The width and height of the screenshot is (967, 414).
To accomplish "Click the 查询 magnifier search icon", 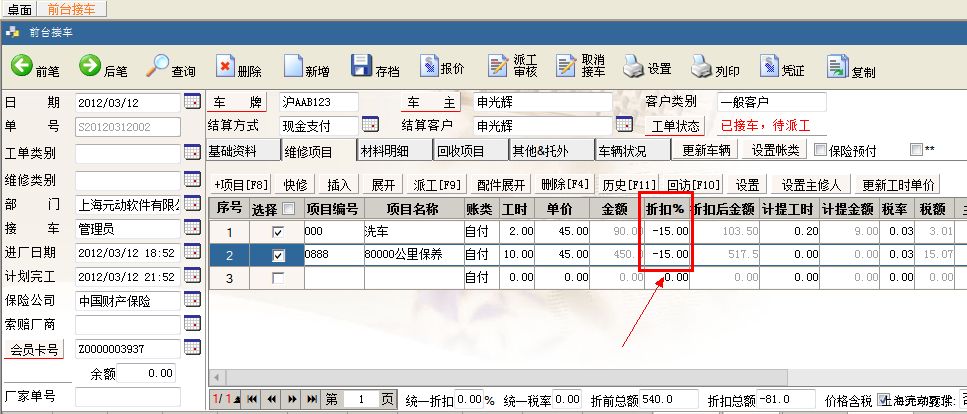I will coord(158,67).
